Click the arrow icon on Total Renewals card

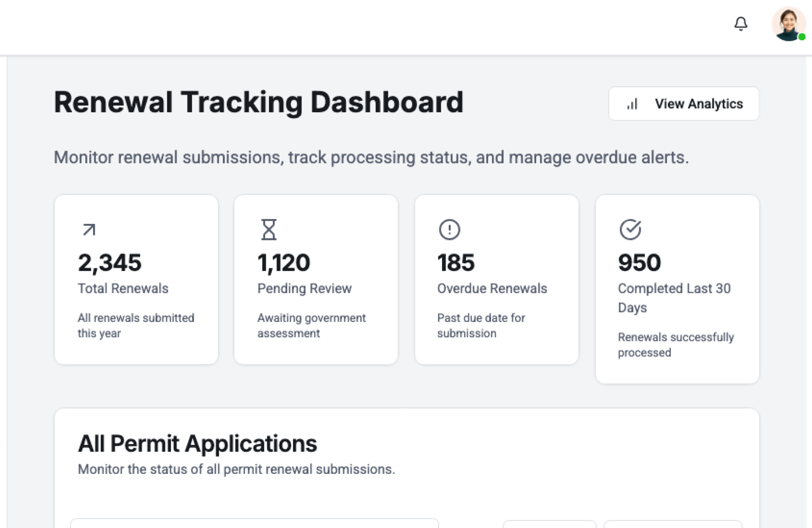89,230
